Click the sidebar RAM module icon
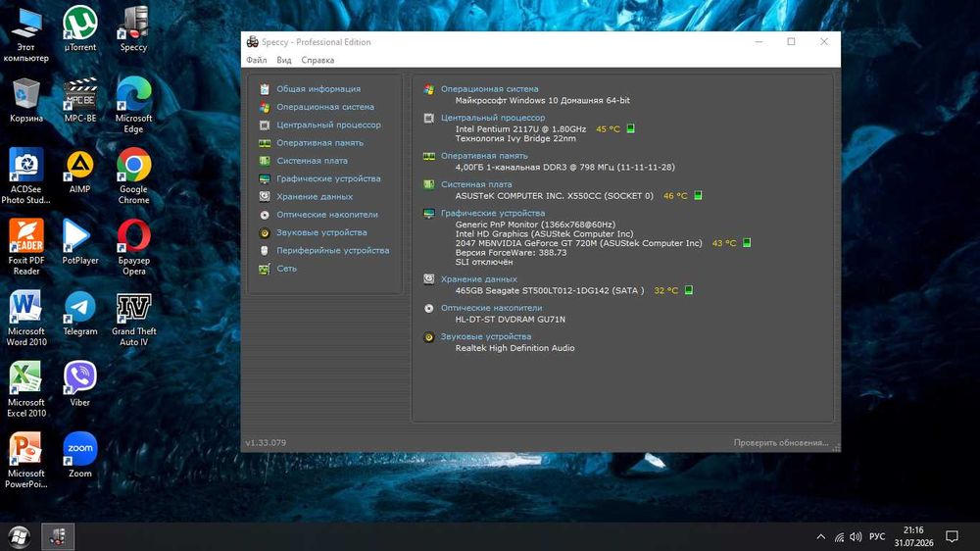The width and height of the screenshot is (980, 551). [265, 142]
